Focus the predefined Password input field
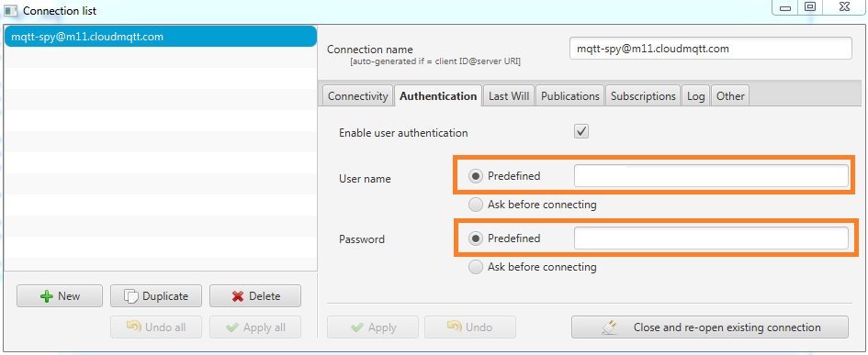868x355 pixels. [711, 238]
